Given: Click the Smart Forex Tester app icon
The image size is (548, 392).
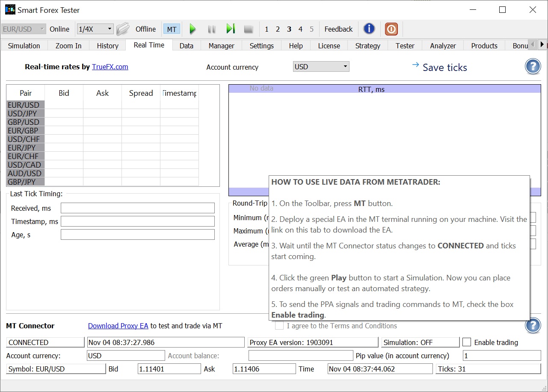Looking at the screenshot, I should coord(10,9).
